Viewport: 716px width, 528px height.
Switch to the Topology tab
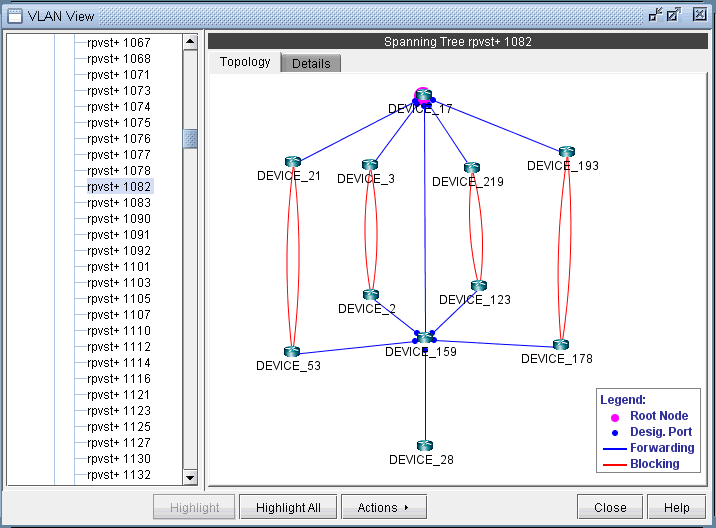pyautogui.click(x=245, y=62)
